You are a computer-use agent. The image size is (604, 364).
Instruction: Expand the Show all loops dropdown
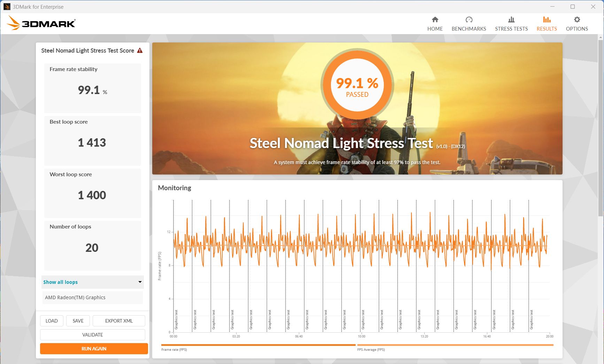(92, 282)
